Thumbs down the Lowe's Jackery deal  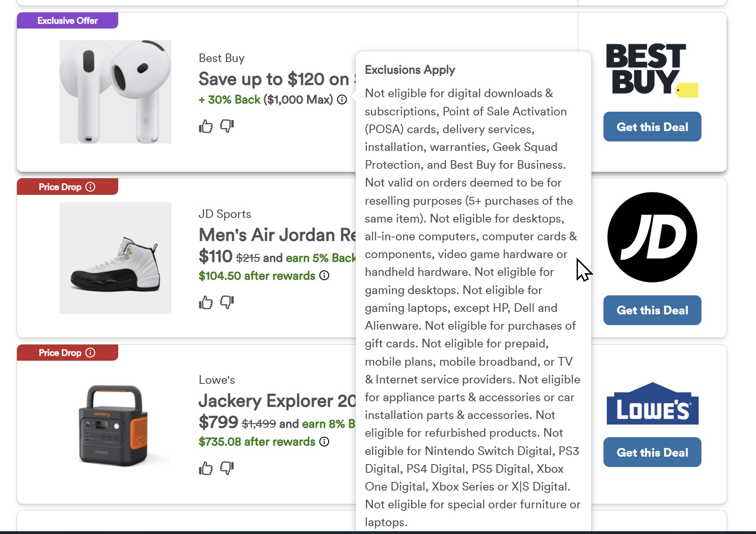tap(227, 468)
